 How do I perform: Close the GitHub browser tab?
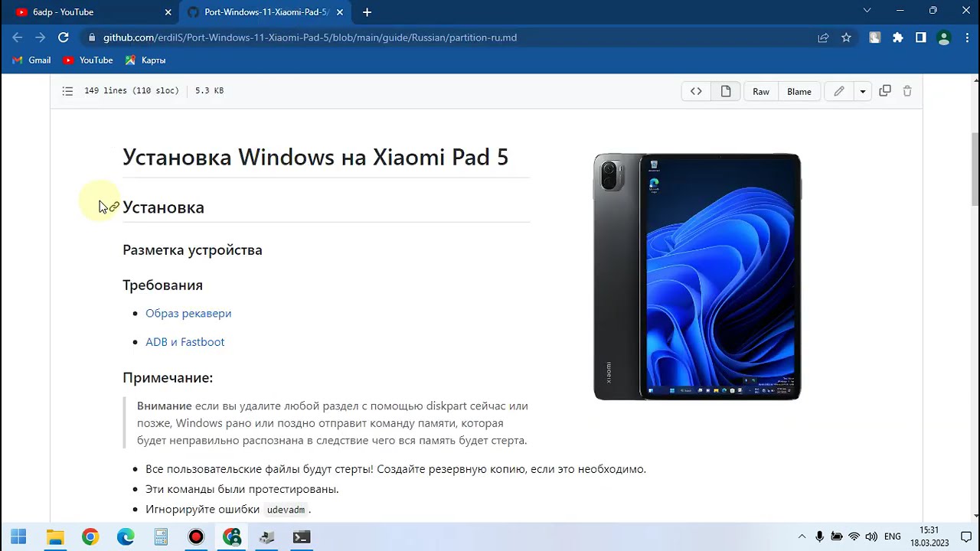tap(340, 12)
